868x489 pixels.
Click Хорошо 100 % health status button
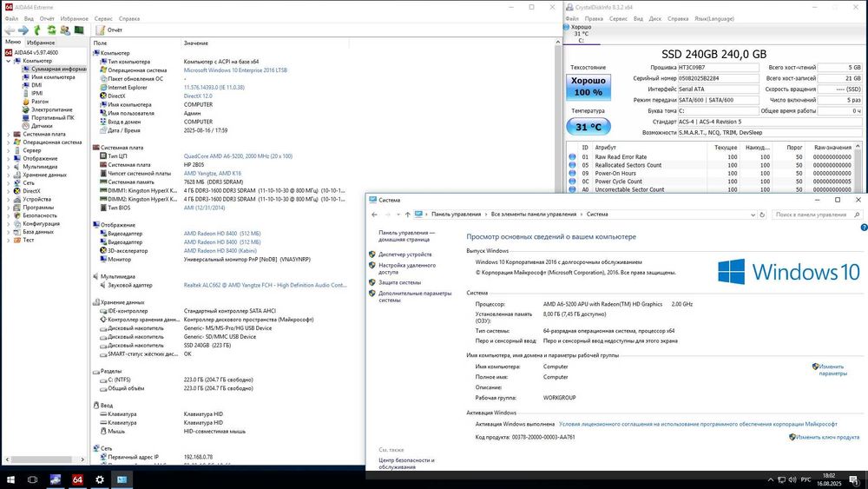pos(588,87)
